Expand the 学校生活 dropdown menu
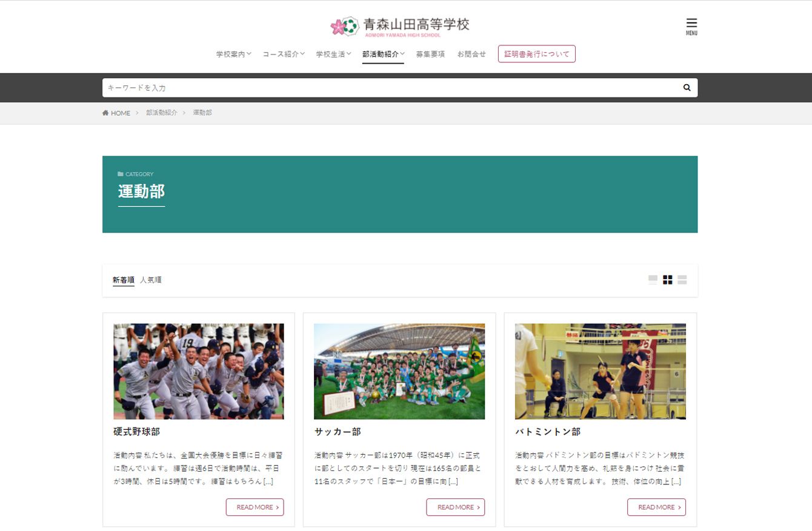 [333, 54]
